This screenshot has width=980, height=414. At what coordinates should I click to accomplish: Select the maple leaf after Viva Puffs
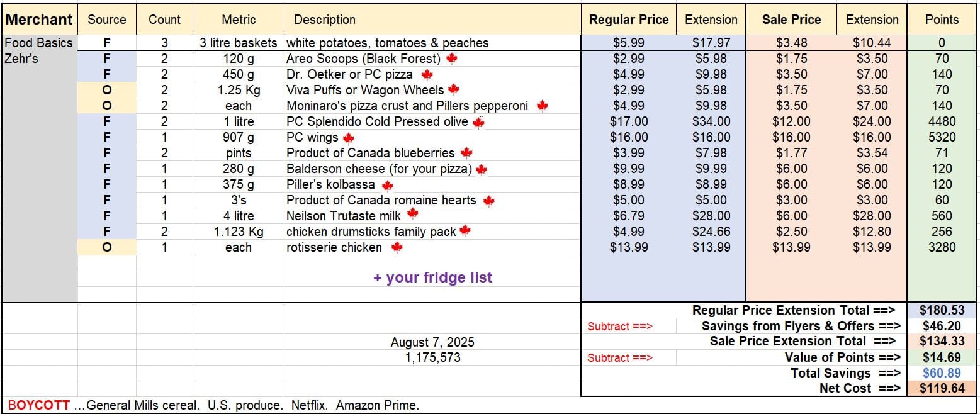point(453,89)
